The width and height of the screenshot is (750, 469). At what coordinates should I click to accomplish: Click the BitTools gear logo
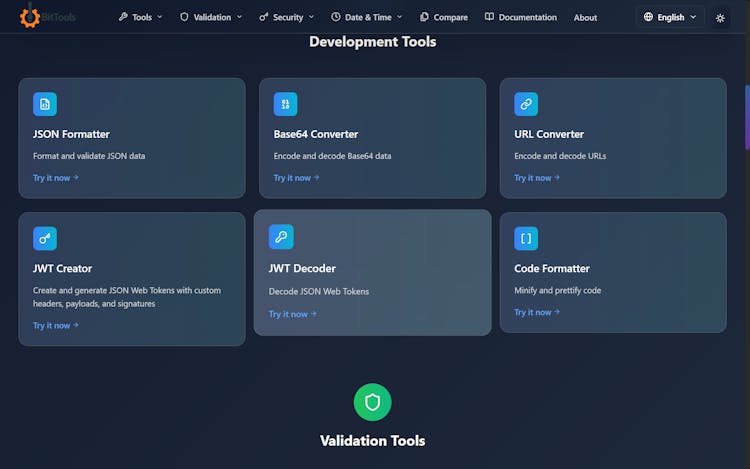click(30, 17)
